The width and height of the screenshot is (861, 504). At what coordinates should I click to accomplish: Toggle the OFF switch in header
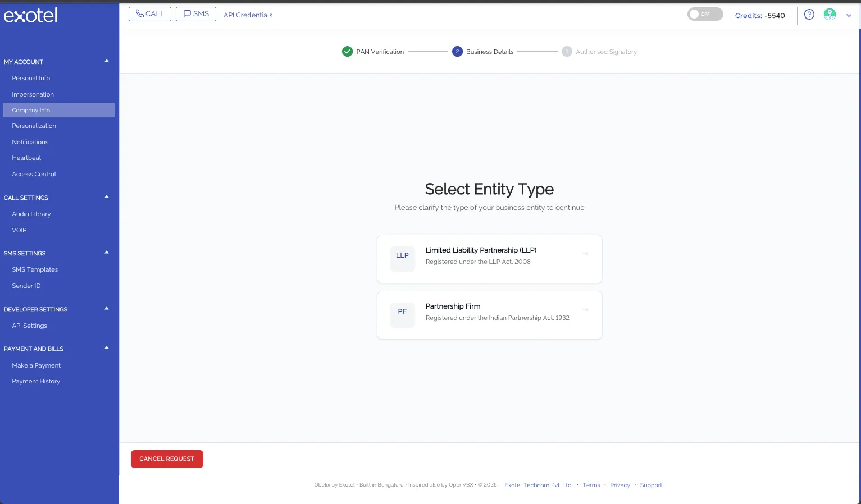(705, 14)
